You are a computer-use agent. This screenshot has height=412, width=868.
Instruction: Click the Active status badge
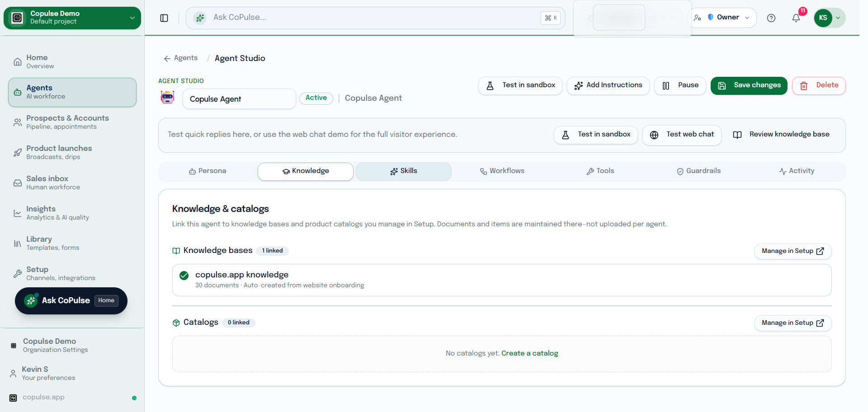pyautogui.click(x=316, y=98)
